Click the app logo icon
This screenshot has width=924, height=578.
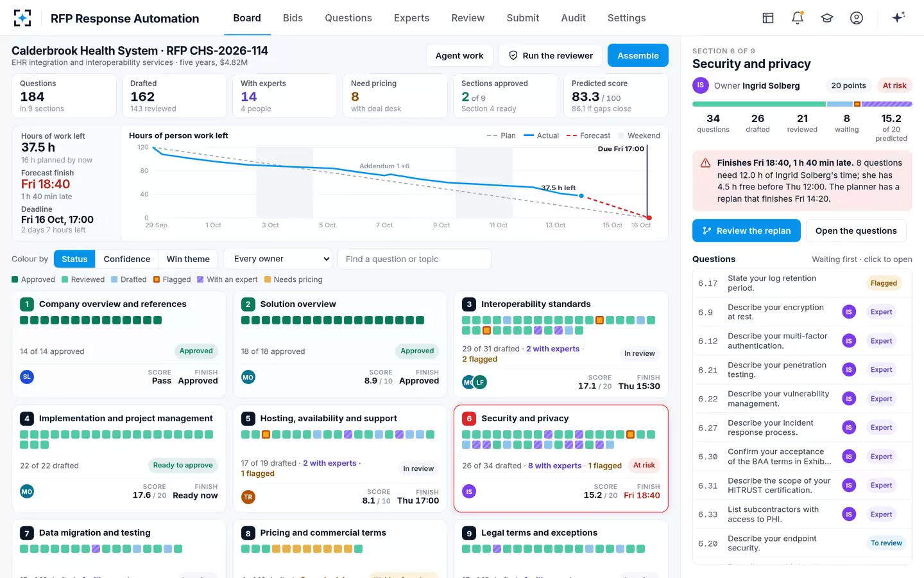tap(22, 18)
